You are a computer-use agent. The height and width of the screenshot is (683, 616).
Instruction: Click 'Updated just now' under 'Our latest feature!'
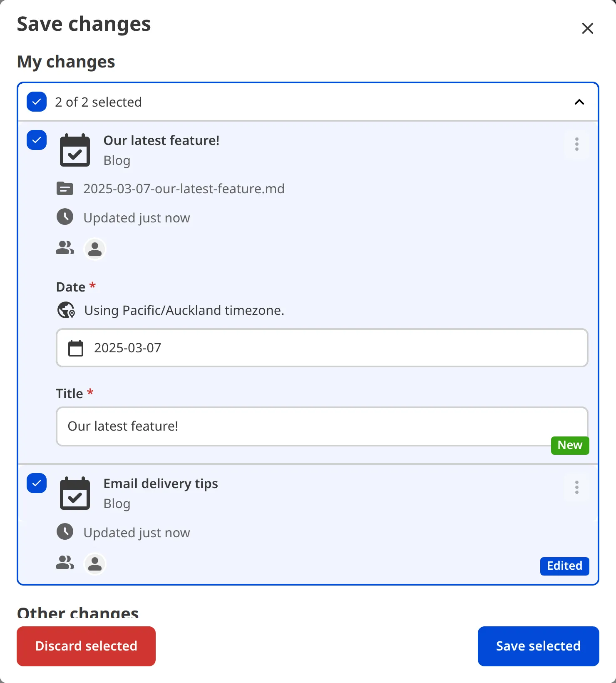coord(137,218)
